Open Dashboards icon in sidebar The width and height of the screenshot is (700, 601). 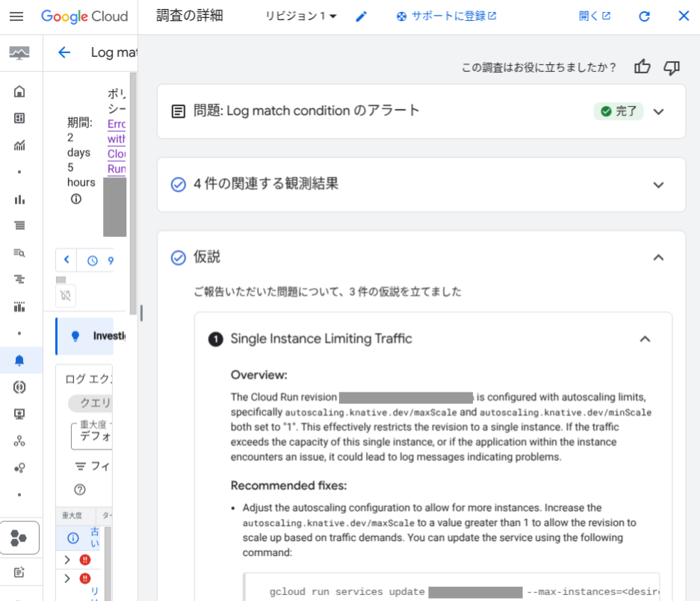pyautogui.click(x=19, y=118)
